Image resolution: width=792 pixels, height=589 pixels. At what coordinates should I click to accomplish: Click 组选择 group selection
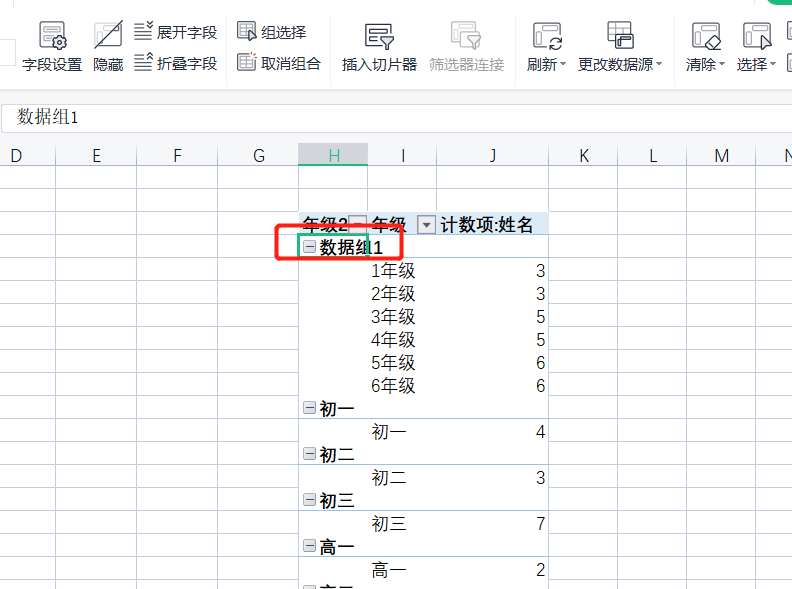(x=272, y=32)
